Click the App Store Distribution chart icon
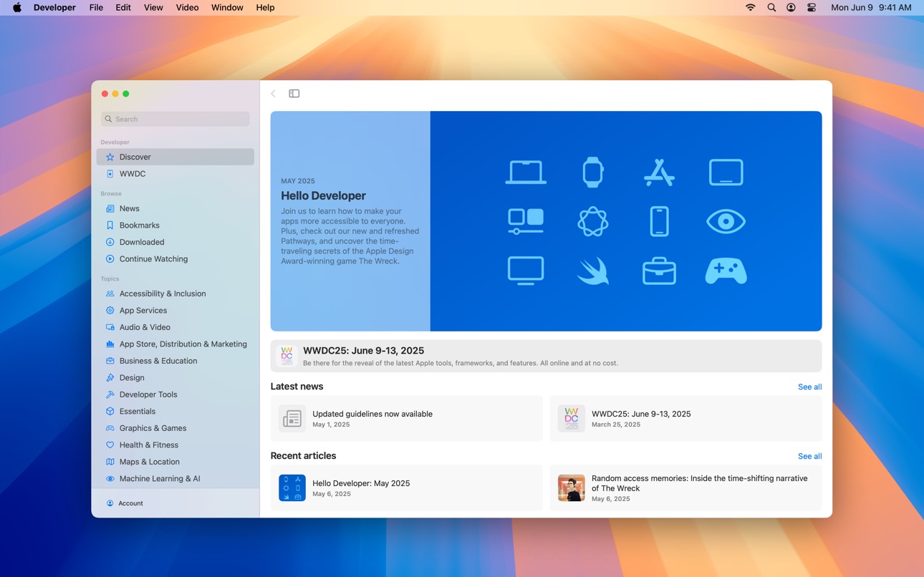 pos(110,344)
